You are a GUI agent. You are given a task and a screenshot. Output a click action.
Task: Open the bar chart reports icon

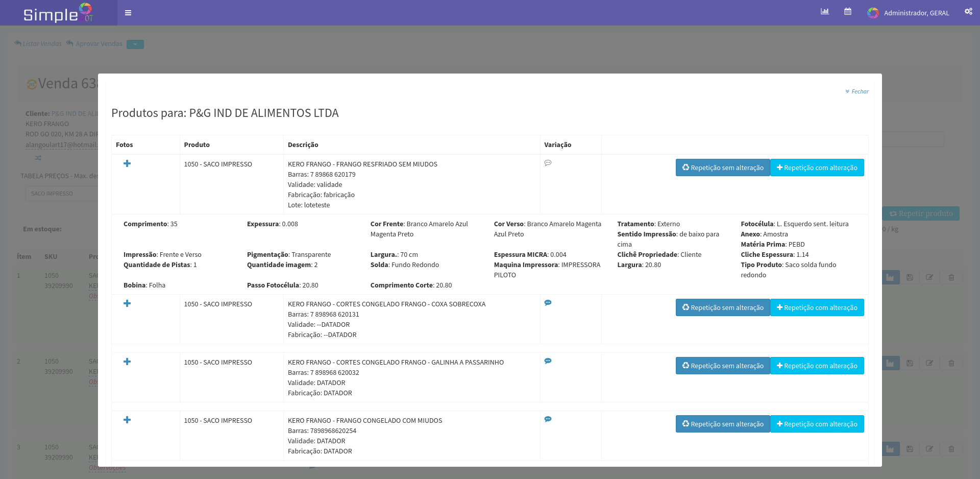(x=824, y=12)
